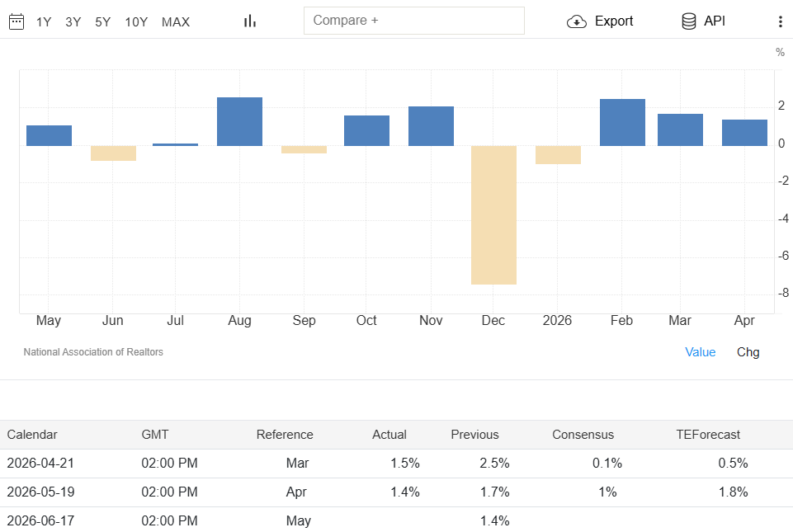Click the Mar reference cell in table
This screenshot has height=532, width=793.
[297, 464]
